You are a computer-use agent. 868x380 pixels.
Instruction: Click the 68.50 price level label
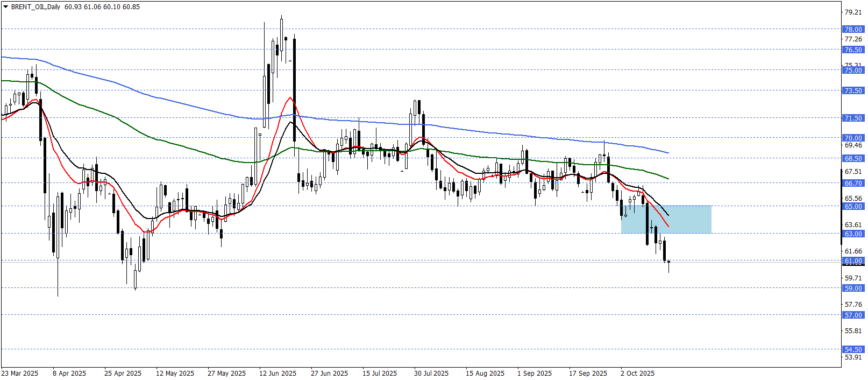(853, 159)
